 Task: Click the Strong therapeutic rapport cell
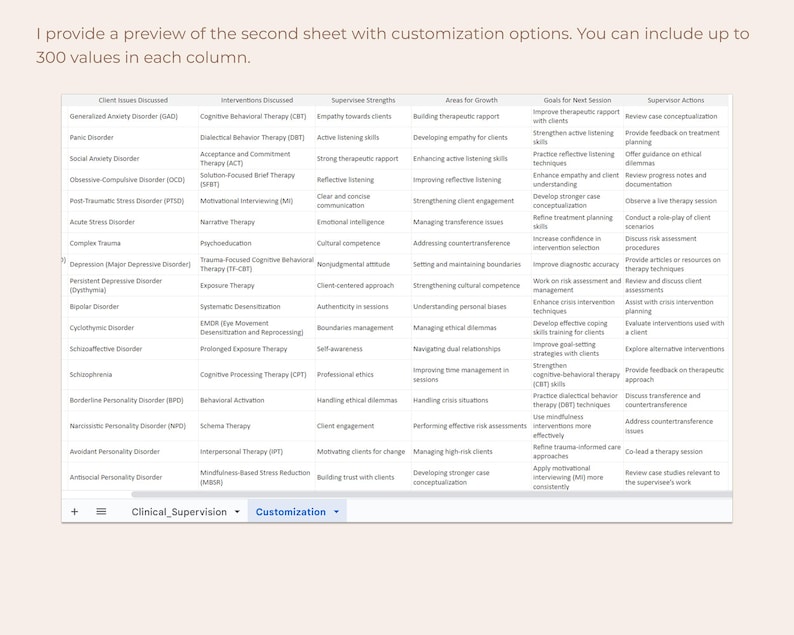[363, 158]
